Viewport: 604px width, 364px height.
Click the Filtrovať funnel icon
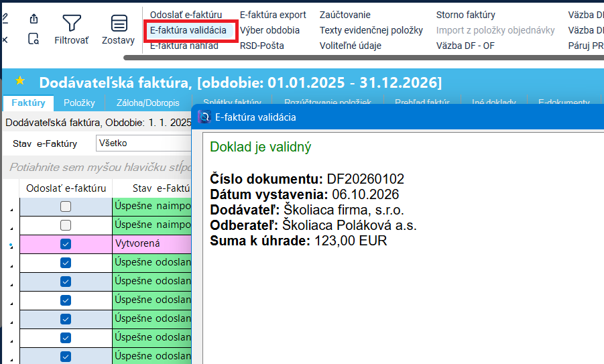(72, 23)
